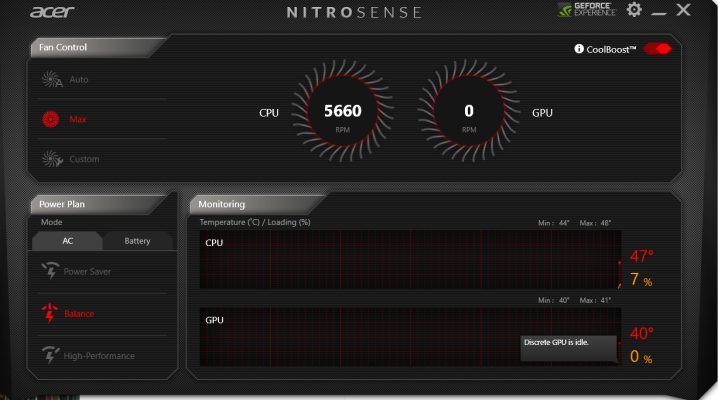Close the NitroSense window
This screenshot has height=400, width=718.
pyautogui.click(x=683, y=10)
